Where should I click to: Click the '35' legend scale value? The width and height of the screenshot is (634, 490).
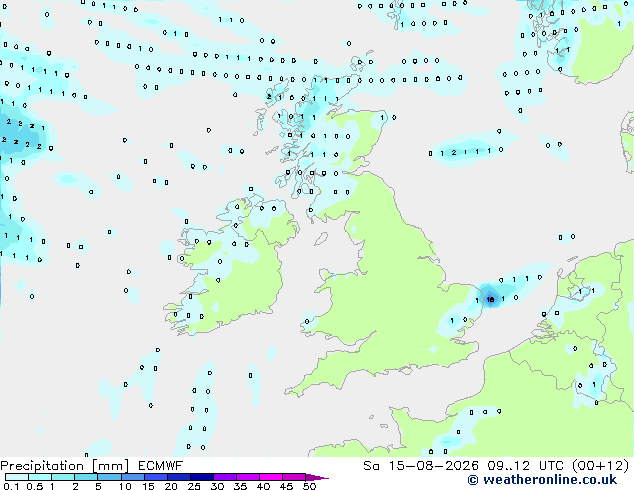click(240, 486)
